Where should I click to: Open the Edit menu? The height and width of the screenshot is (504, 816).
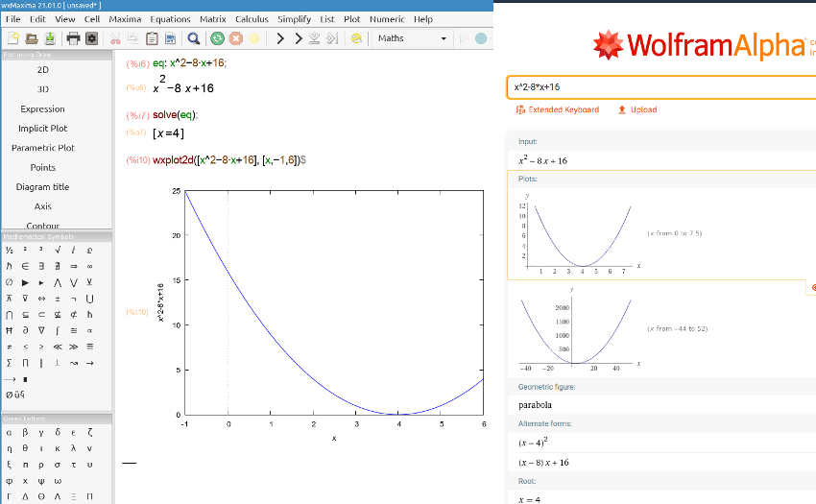37,19
